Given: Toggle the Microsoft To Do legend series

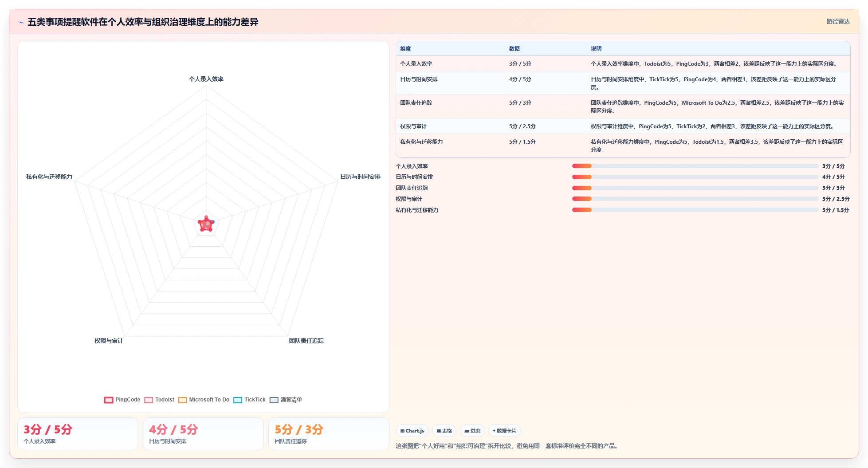Looking at the screenshot, I should click(x=204, y=400).
